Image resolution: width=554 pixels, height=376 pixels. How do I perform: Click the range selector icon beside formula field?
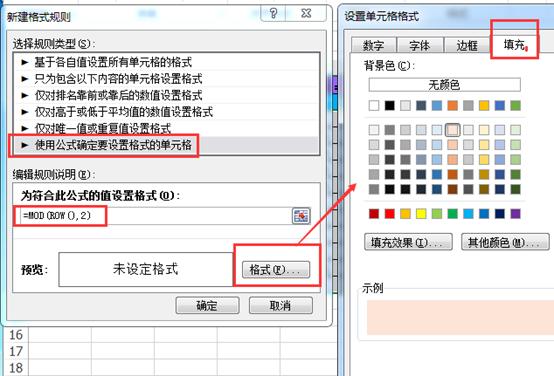(301, 216)
